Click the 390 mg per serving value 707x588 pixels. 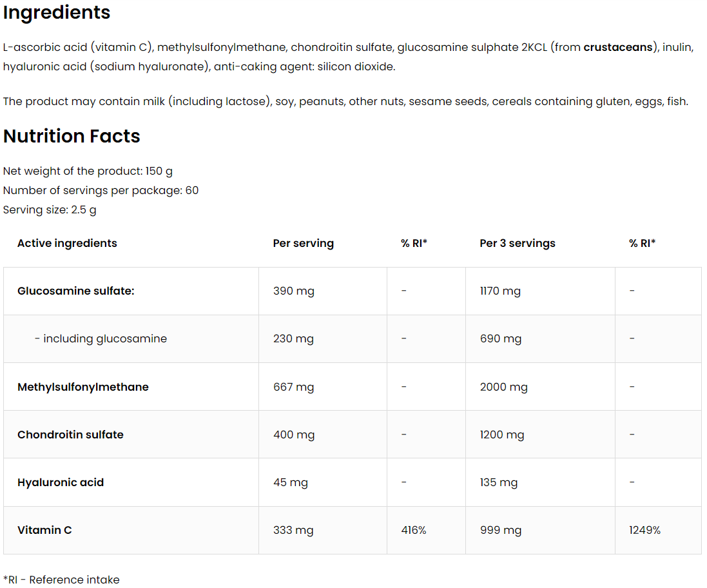(294, 291)
